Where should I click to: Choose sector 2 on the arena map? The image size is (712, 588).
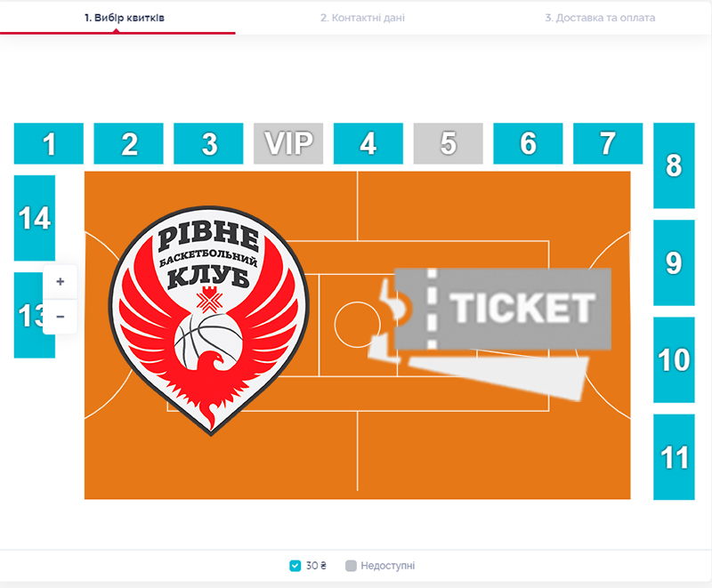click(x=128, y=143)
